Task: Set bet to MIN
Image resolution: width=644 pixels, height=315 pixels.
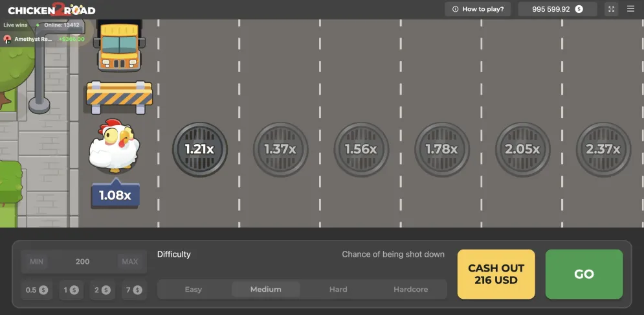Action: (x=36, y=262)
